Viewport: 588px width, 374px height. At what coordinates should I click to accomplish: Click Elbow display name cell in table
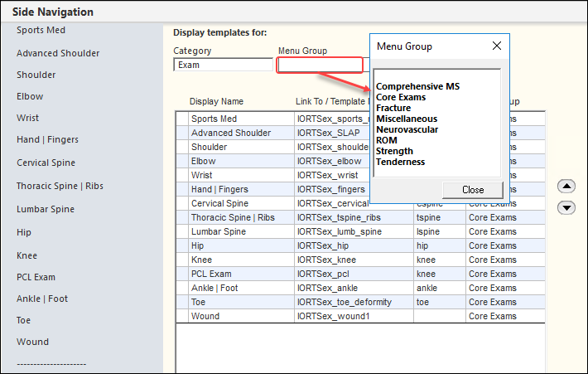(x=242, y=161)
